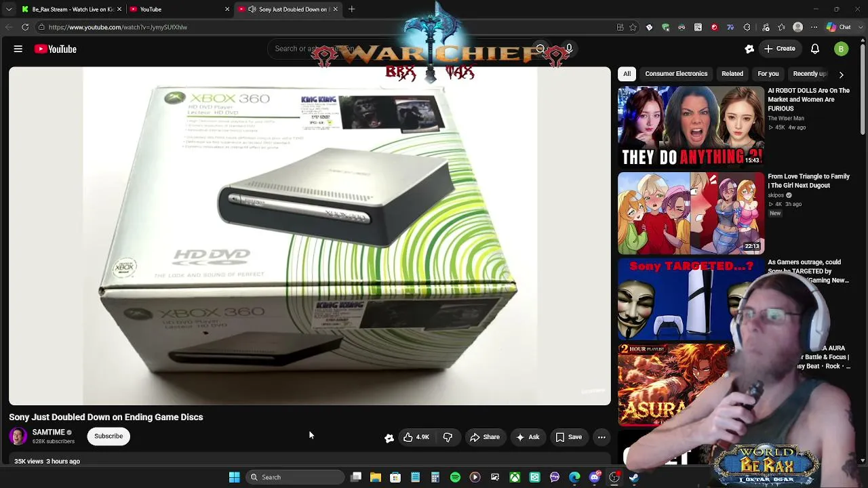The height and width of the screenshot is (488, 868).
Task: Click the video title Sony Just Doubled Down
Action: tap(106, 417)
